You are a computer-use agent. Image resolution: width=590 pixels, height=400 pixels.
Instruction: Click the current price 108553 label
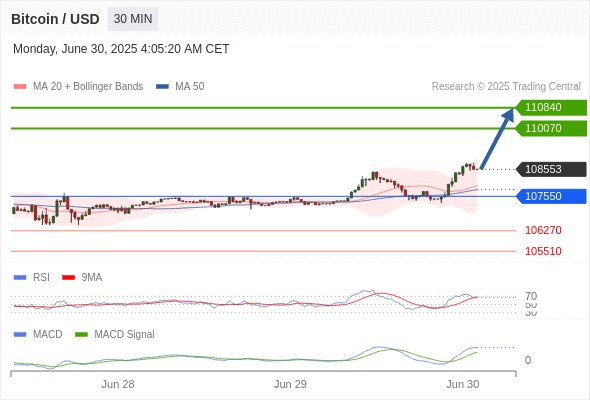(551, 169)
